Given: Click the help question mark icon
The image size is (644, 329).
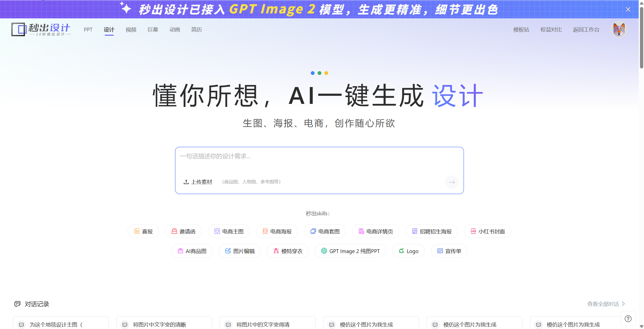Looking at the screenshot, I should (628, 319).
